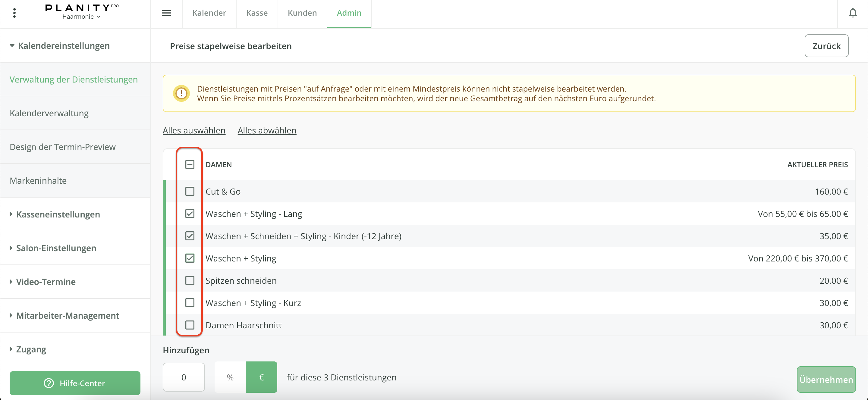This screenshot has width=868, height=400.
Task: Open the three-dot options menu
Action: click(x=14, y=13)
